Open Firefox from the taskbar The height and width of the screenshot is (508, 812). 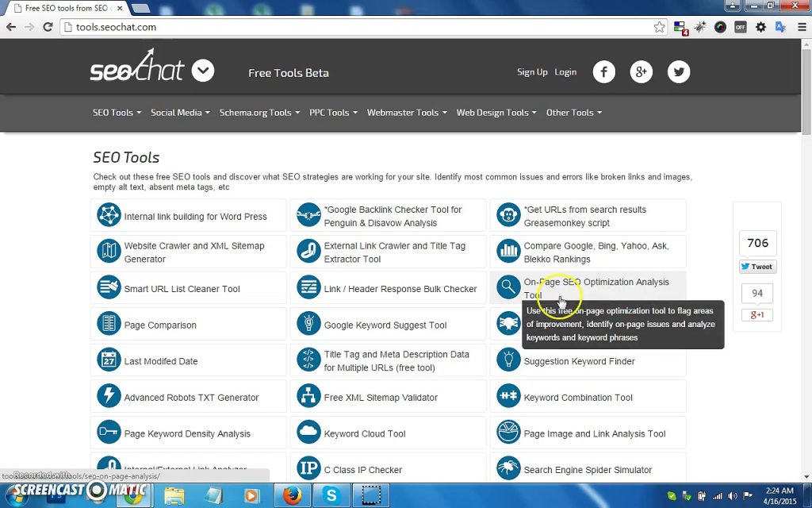point(293,496)
